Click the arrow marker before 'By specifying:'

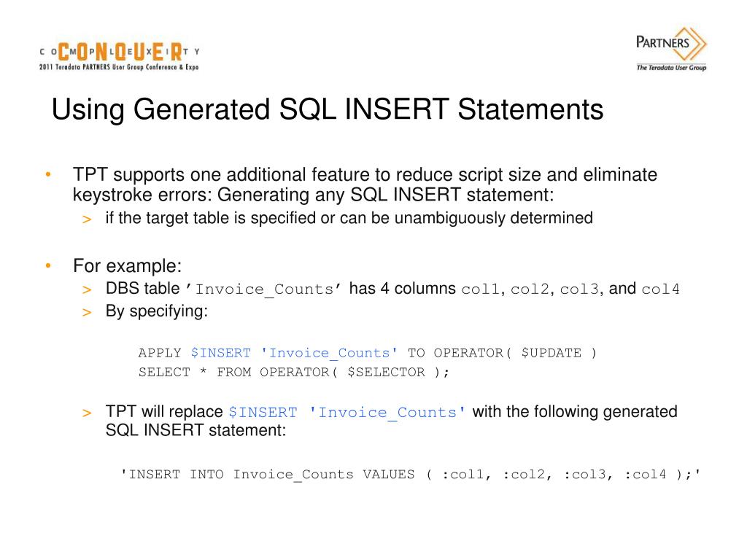(x=87, y=312)
